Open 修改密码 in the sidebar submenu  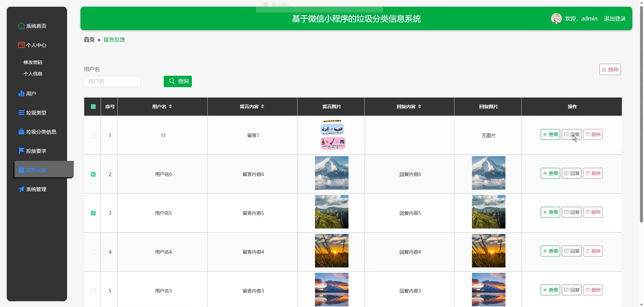[x=33, y=62]
